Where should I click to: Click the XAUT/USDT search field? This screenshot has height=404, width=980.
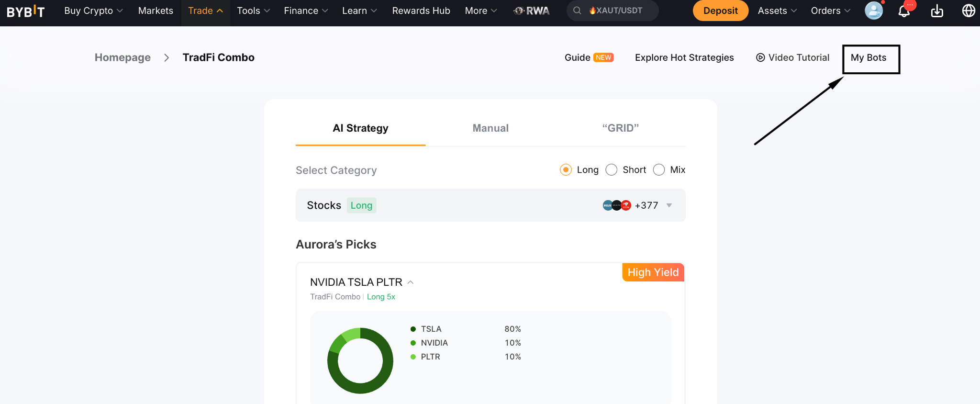tap(612, 11)
